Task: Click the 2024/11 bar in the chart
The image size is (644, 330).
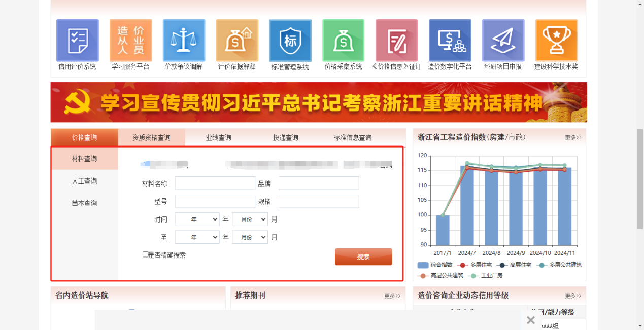Action: [x=564, y=206]
